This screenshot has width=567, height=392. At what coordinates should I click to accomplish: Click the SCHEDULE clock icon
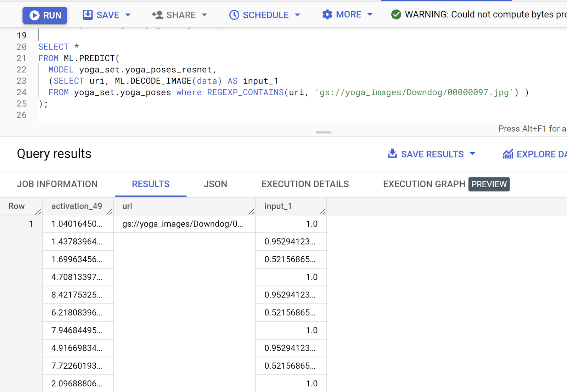tap(234, 15)
